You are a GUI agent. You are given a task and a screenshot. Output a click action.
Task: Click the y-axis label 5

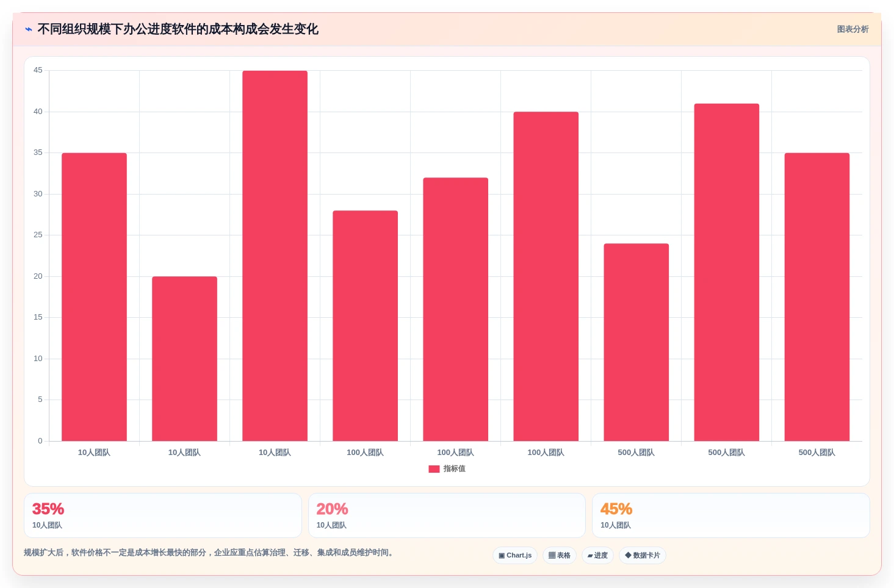[40, 400]
